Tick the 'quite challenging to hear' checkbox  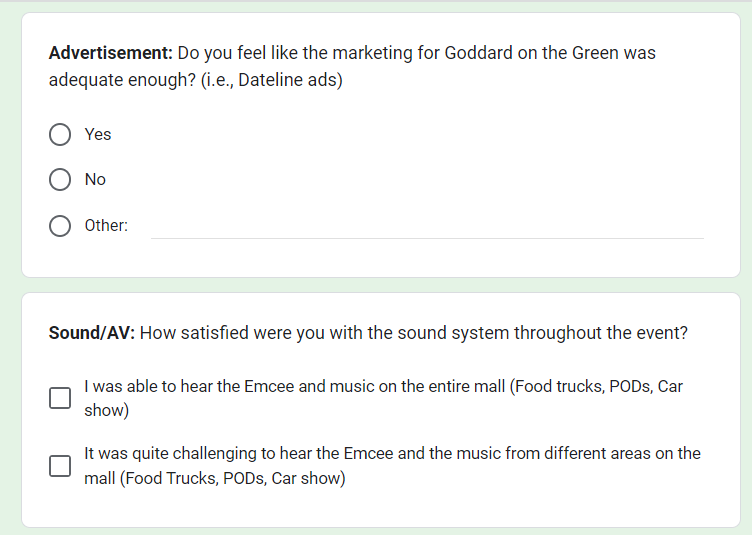[x=60, y=466]
